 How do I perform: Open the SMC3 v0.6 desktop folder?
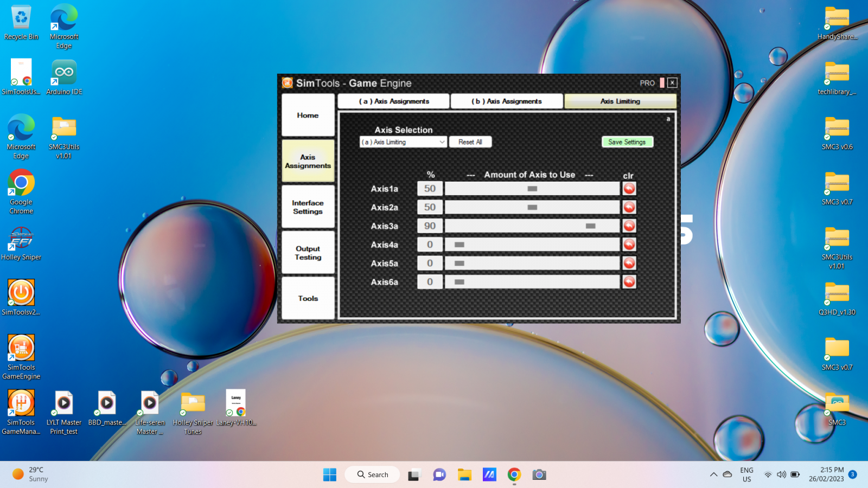[x=837, y=133]
